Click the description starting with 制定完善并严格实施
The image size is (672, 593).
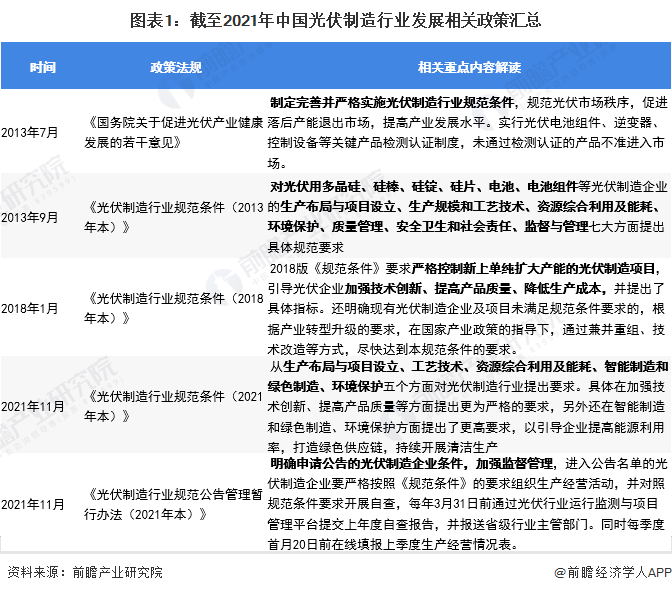[x=467, y=132]
